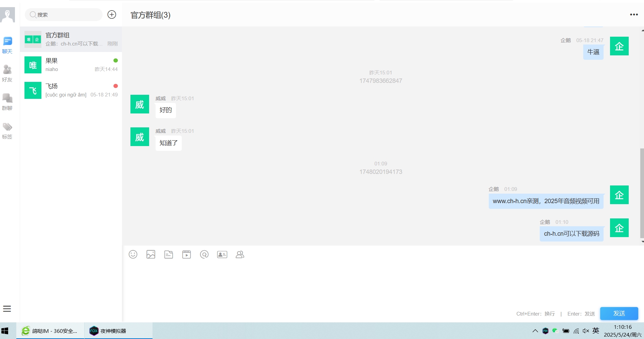Screen dimensions: 644x339
Task: Click 威威 avatar beside 好的 message
Action: [x=140, y=104]
